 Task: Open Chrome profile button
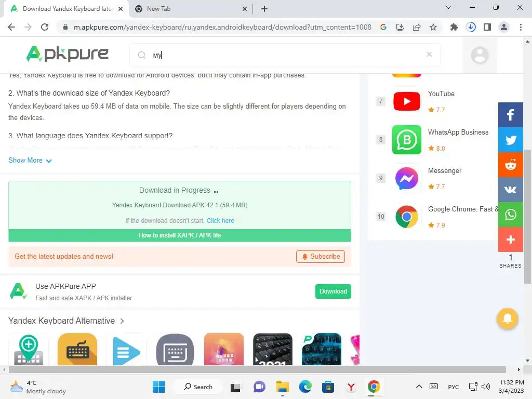pyautogui.click(x=504, y=27)
